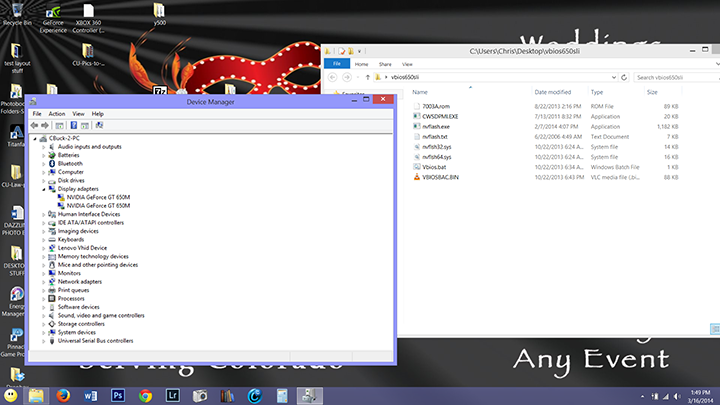Click the search vbios650sli input field

coord(676,77)
